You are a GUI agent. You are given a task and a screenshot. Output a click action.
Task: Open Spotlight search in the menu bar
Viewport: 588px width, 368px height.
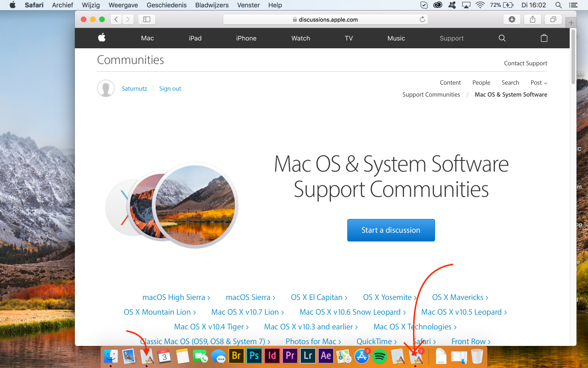559,5
